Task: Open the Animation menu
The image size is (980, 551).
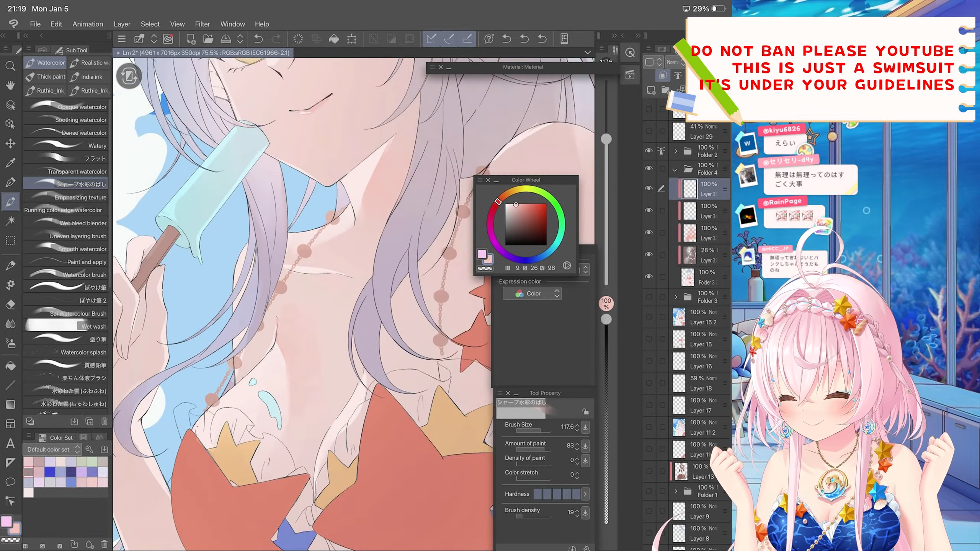Action: click(88, 24)
